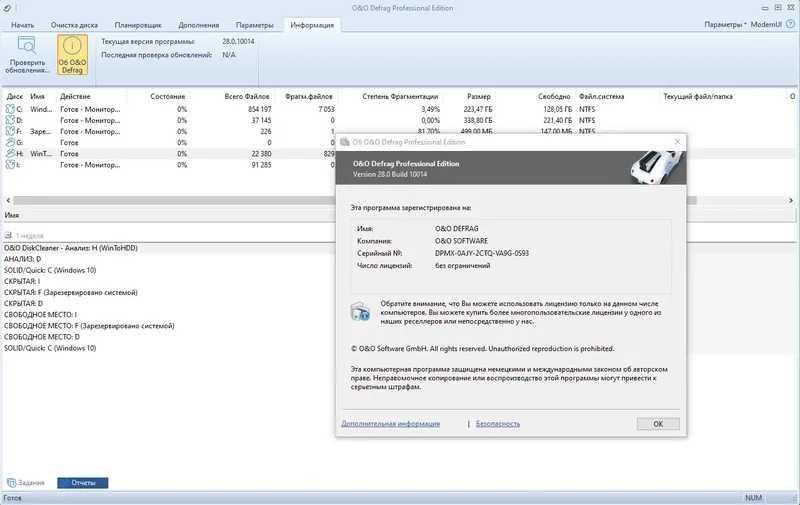
Task: Open the Дополнительная информация link
Action: [390, 424]
